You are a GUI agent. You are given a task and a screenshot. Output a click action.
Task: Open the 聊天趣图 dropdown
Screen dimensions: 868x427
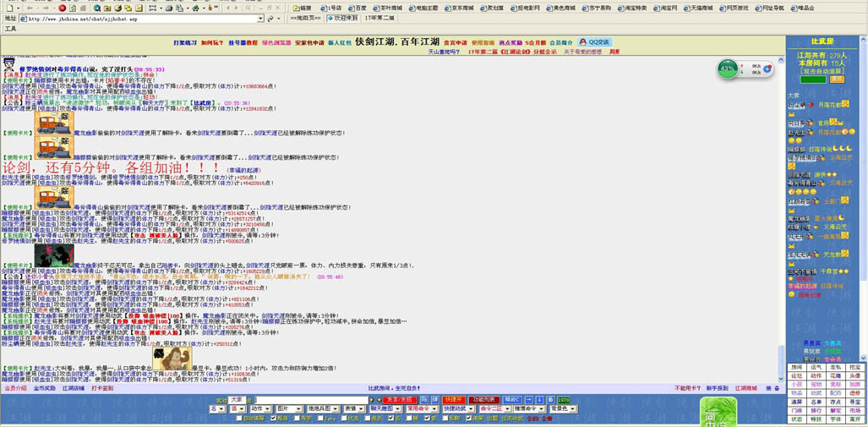tap(386, 408)
